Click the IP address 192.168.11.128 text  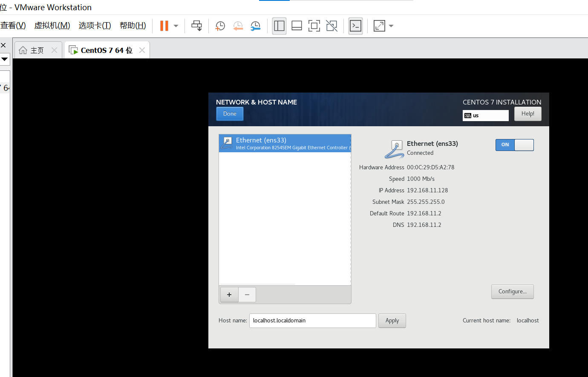427,191
